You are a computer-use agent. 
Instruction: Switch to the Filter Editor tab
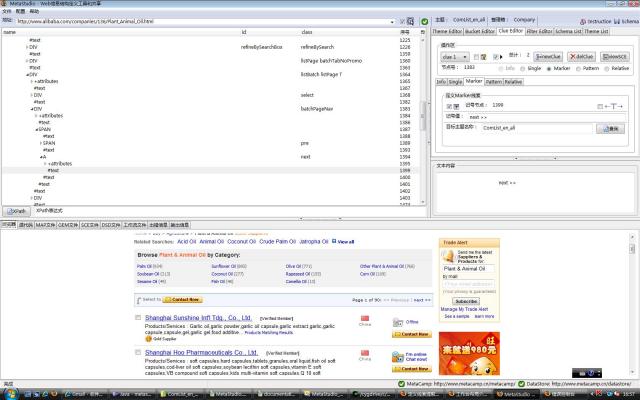539,31
